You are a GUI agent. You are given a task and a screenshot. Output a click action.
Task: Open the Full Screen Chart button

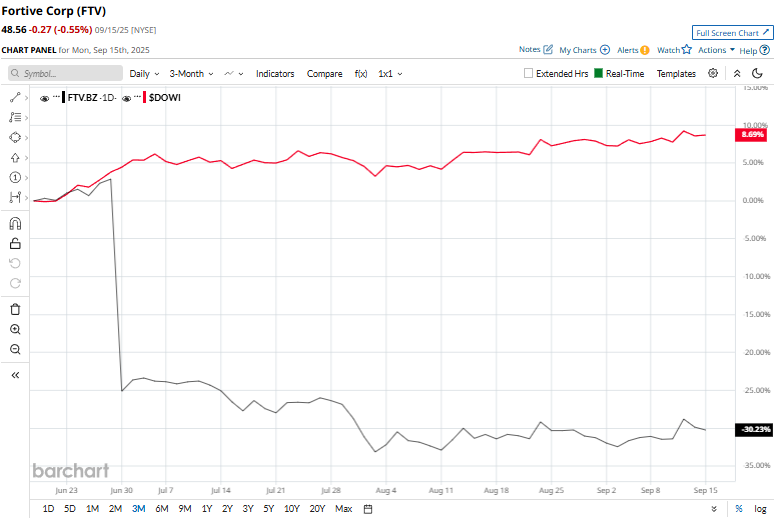[732, 33]
